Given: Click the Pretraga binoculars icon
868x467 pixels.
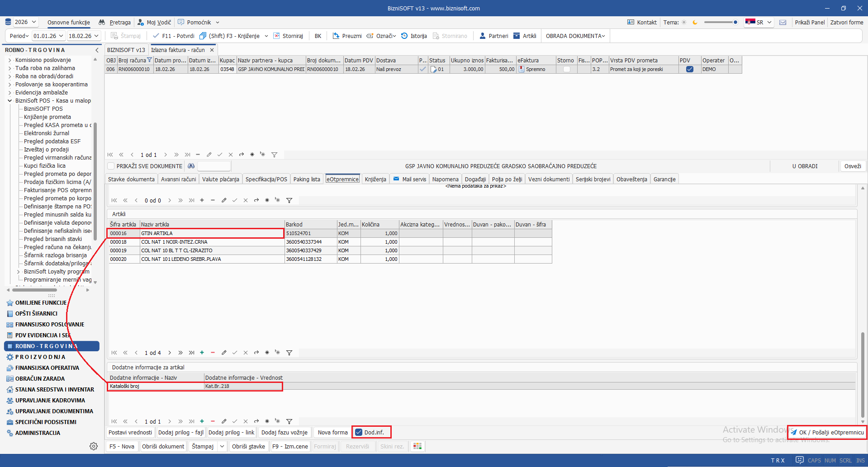Looking at the screenshot, I should [x=102, y=22].
